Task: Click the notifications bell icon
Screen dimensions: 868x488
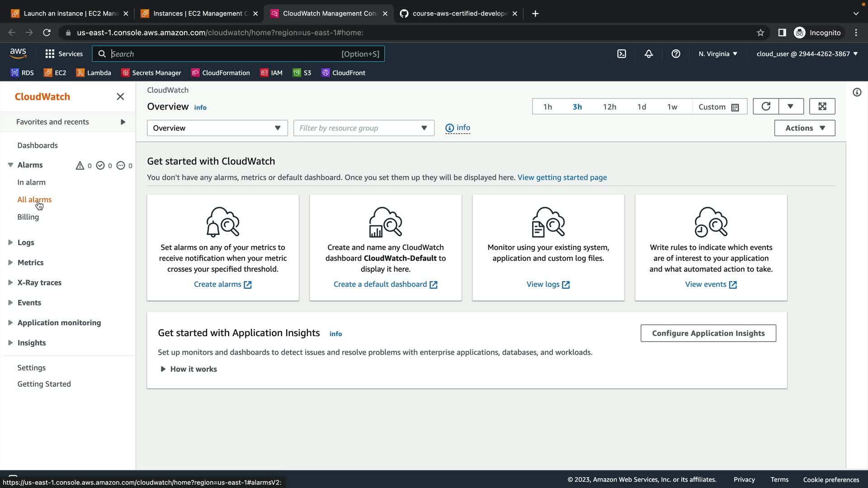Action: pyautogui.click(x=649, y=54)
